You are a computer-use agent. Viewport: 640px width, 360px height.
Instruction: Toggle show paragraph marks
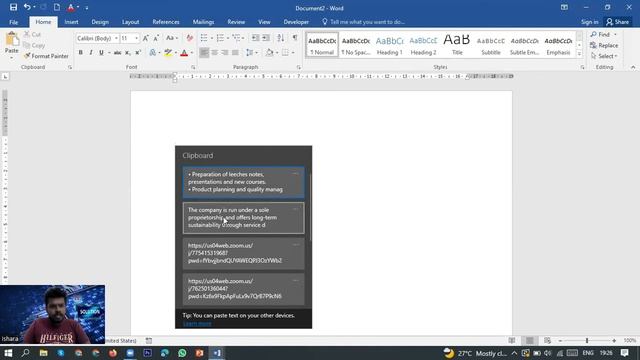[295, 38]
